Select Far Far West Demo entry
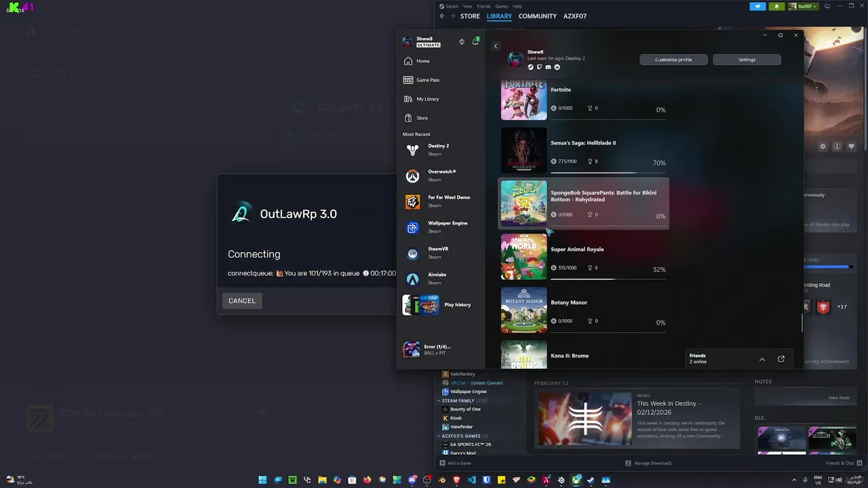The image size is (868, 488). pos(441,201)
